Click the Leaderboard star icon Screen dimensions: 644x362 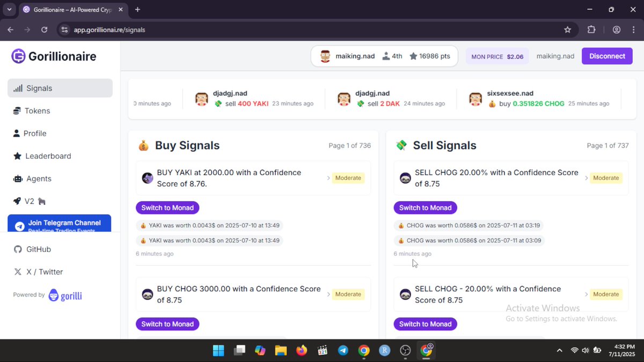click(17, 156)
